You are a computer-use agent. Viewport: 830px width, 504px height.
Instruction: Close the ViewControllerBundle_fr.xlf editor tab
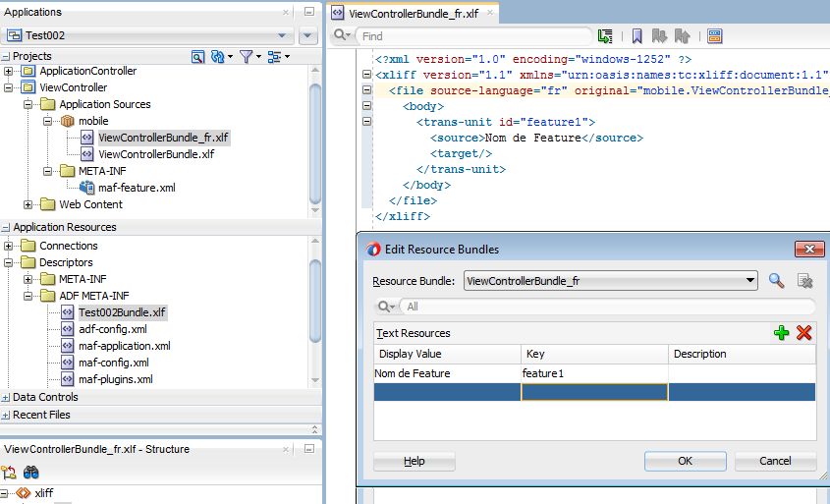point(490,12)
